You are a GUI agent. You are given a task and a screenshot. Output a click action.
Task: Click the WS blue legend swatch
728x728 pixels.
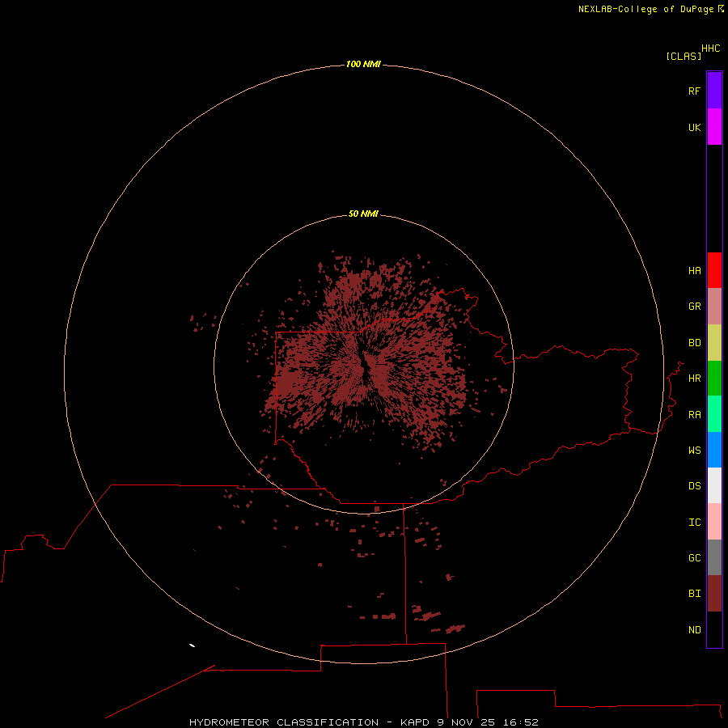point(714,450)
